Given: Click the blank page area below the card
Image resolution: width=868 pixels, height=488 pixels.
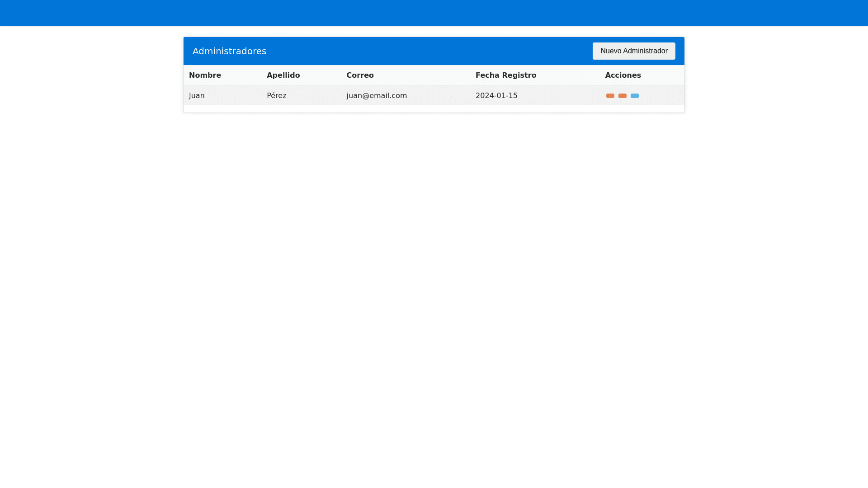Looking at the screenshot, I should point(434,294).
